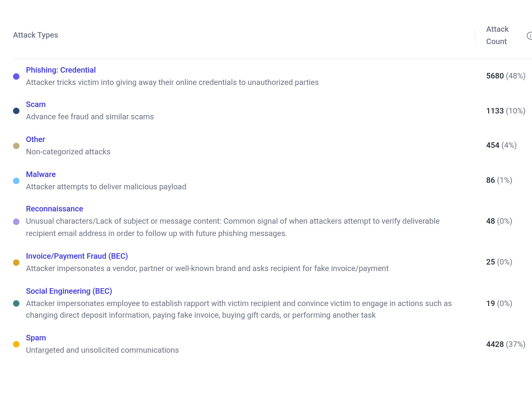Open the Malware attack type

pos(41,174)
